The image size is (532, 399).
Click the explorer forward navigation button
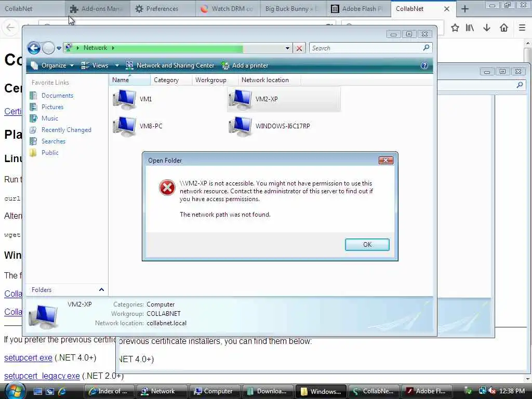pos(48,48)
